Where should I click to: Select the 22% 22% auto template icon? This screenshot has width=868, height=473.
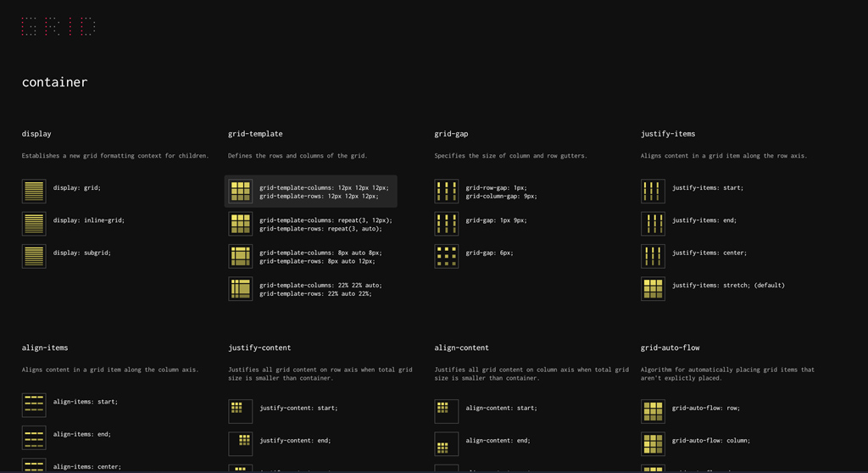pos(240,289)
